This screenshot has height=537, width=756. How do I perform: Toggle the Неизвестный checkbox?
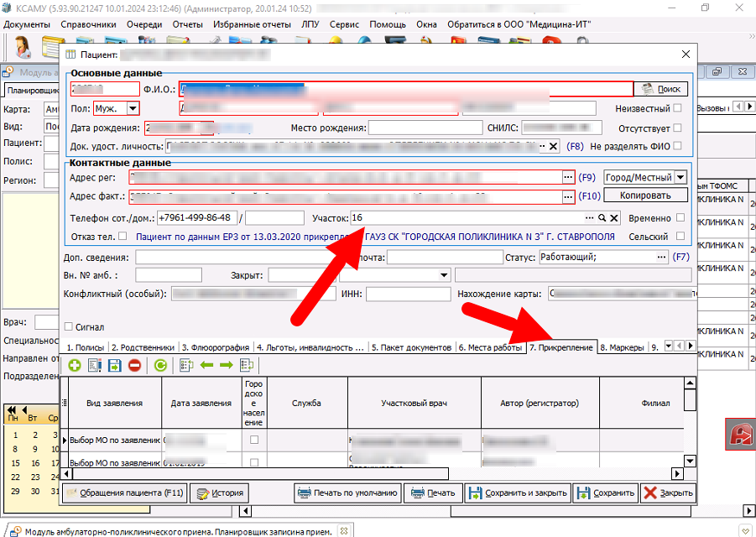tap(677, 108)
